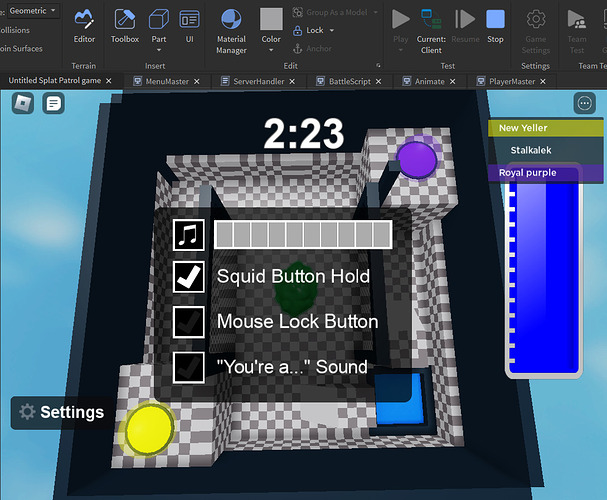Stop the running test session
The height and width of the screenshot is (500, 607).
495,26
